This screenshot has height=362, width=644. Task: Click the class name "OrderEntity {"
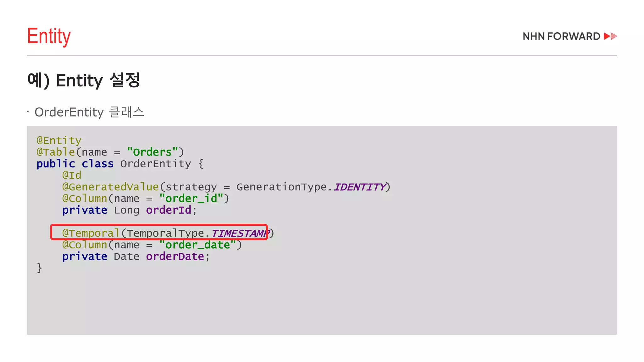tap(162, 164)
